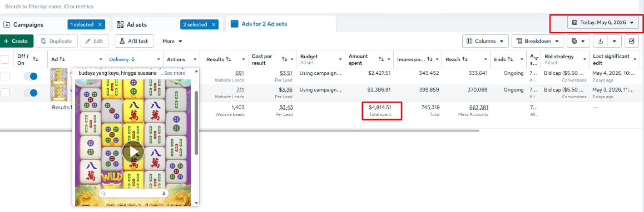Click the Edit button
Screen dimensions: 644x212
[x=95, y=41]
